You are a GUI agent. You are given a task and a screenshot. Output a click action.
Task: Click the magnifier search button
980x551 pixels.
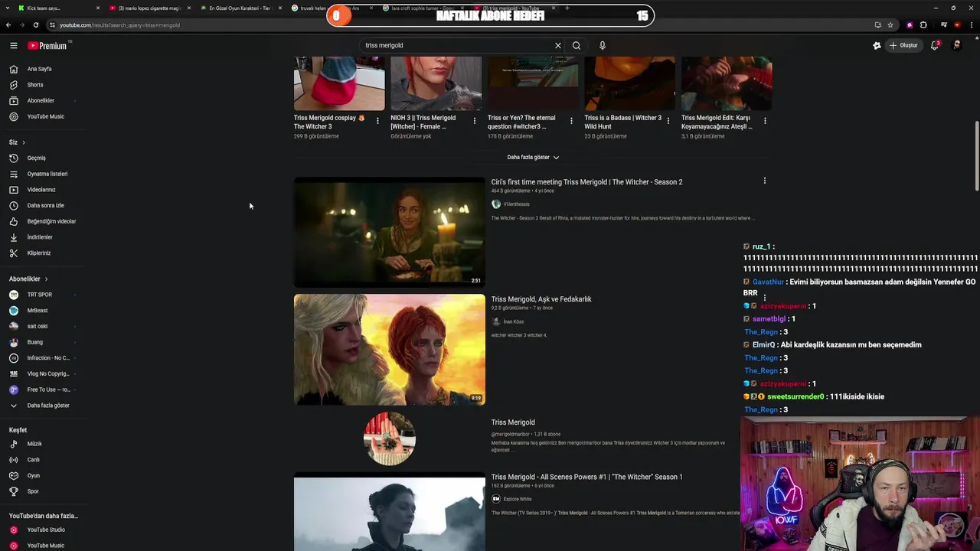coord(577,45)
